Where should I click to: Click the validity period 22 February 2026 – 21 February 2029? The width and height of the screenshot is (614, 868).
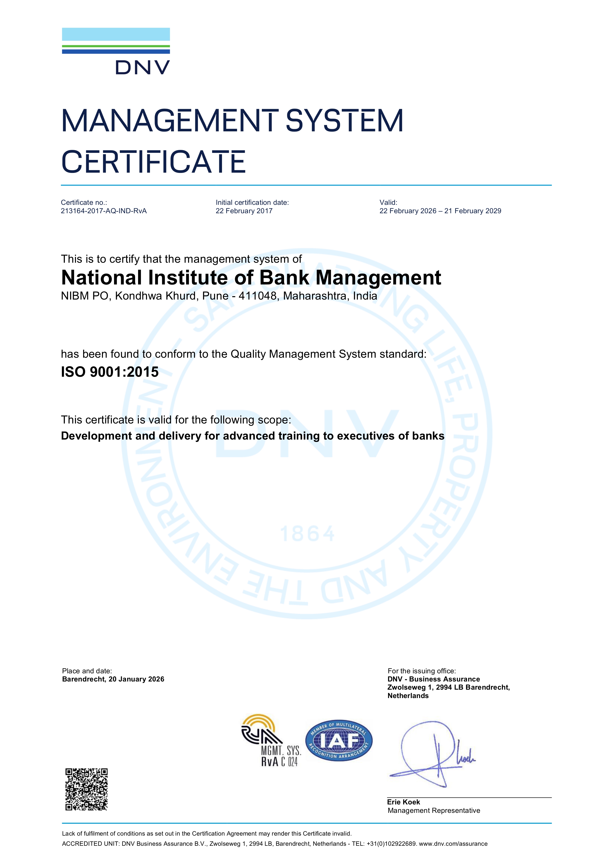[440, 211]
